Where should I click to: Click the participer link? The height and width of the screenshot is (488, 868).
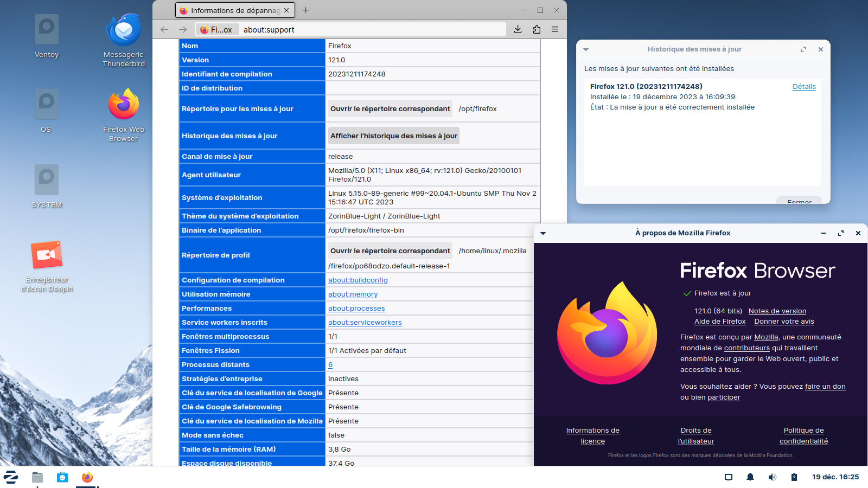(724, 397)
